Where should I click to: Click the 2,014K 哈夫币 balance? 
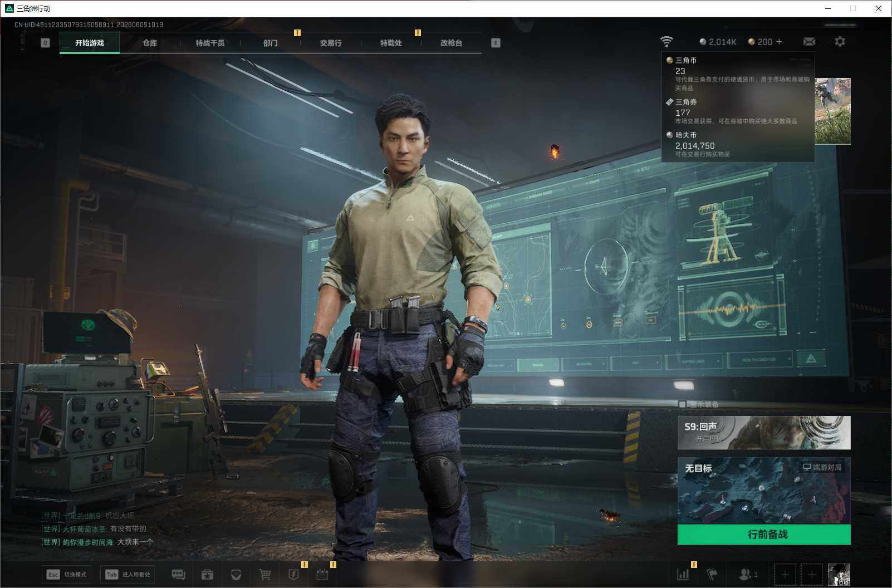tap(718, 42)
